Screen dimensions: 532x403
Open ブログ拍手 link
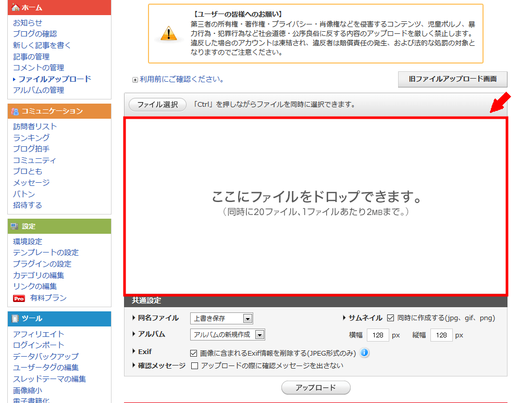click(x=31, y=149)
